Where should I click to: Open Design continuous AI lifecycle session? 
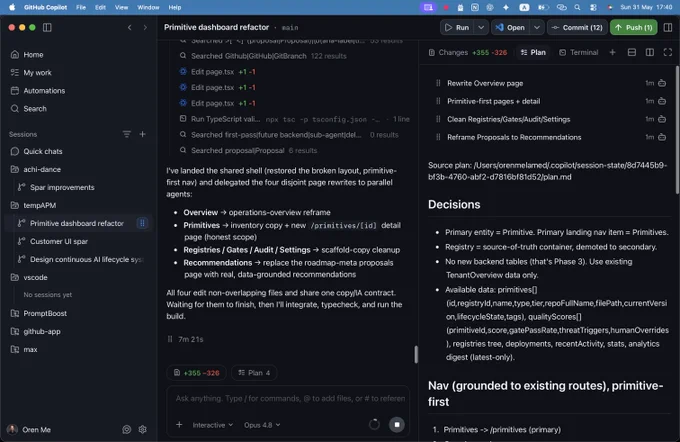pyautogui.click(x=86, y=259)
